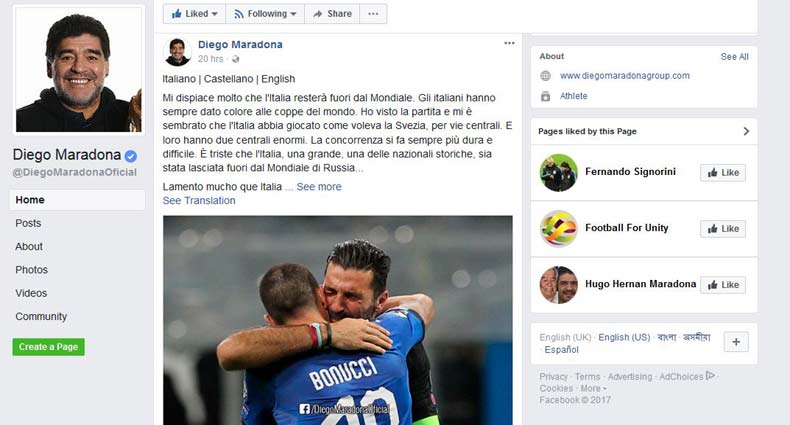Open the Photos section in the sidebar
Screen dimensions: 790x425
coord(31,270)
